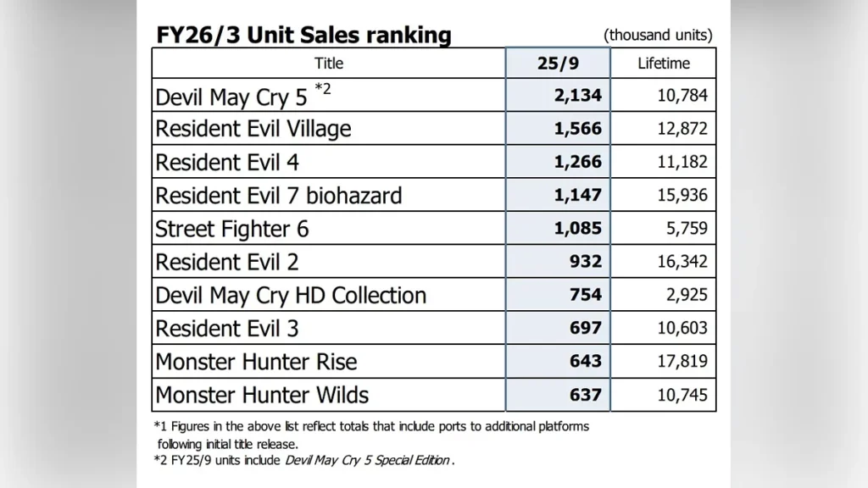868x488 pixels.
Task: Select the 25/9 column header
Action: click(x=558, y=63)
